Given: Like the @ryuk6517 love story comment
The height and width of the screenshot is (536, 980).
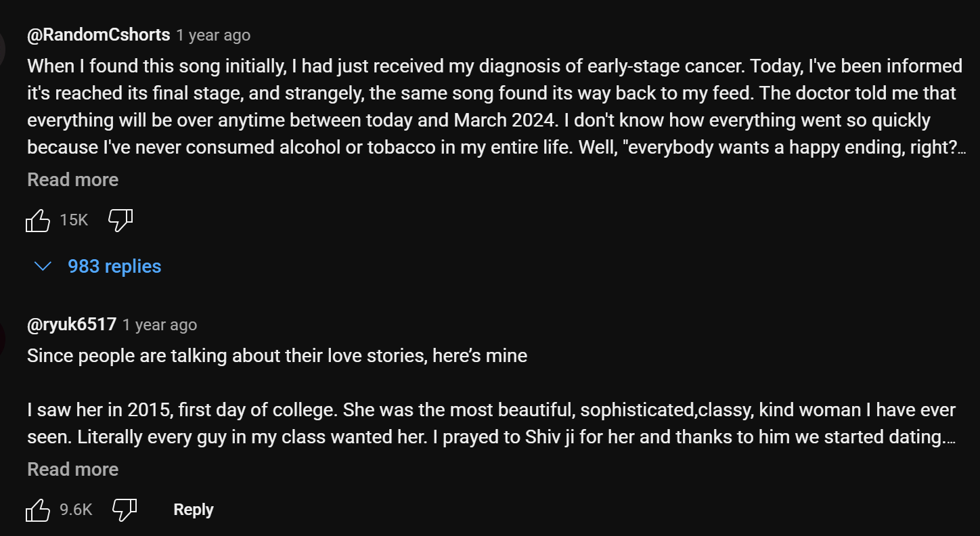Looking at the screenshot, I should point(38,510).
